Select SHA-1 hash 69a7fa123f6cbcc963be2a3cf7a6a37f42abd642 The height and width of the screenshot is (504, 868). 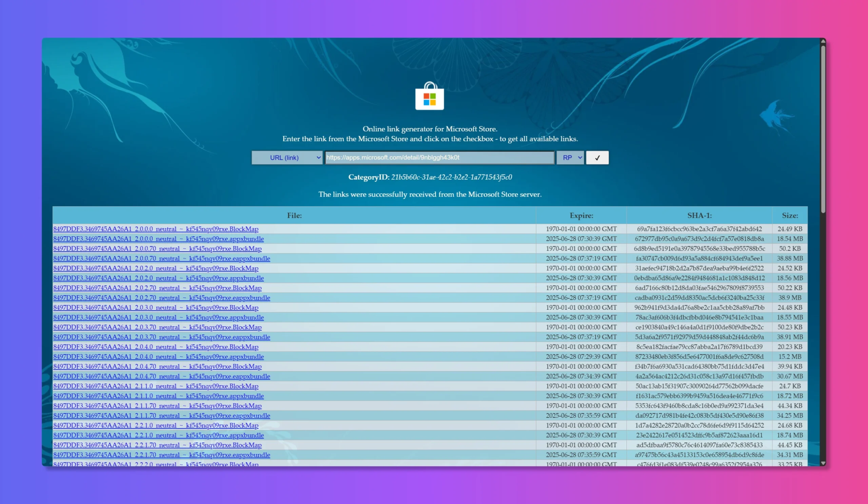pyautogui.click(x=699, y=229)
